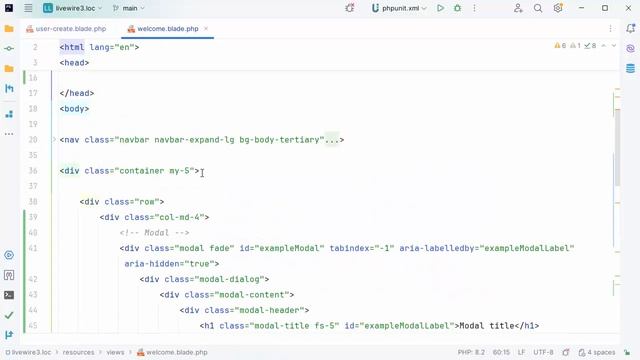Image resolution: width=640 pixels, height=360 pixels.
Task: Open the livewire3.loc project dropdown
Action: 73,8
